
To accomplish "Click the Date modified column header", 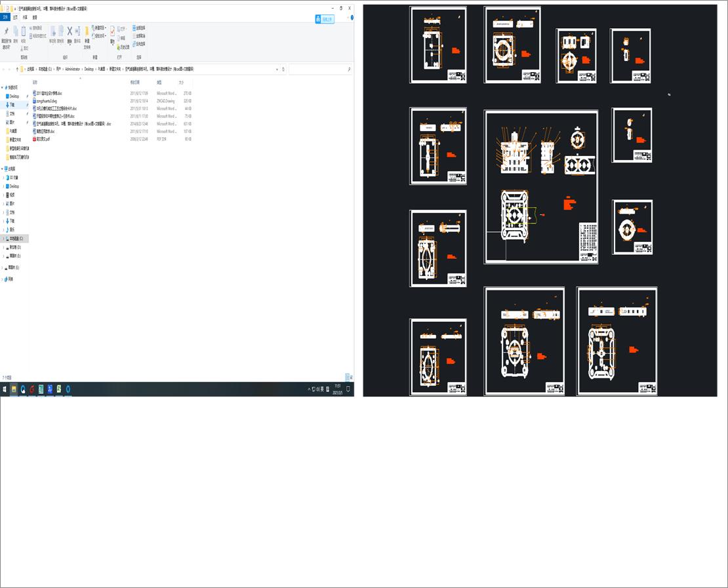I will [134, 82].
